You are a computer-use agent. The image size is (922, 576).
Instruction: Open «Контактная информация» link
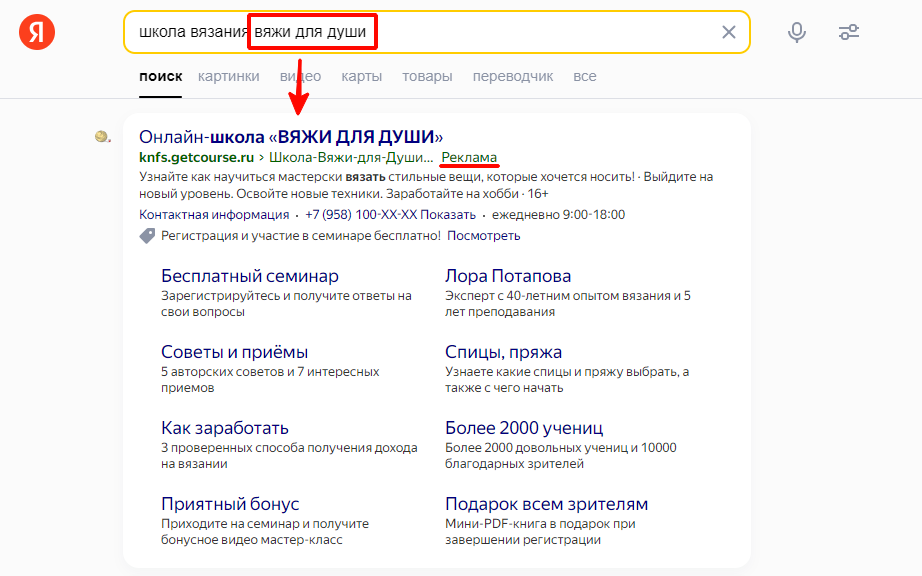(x=214, y=215)
